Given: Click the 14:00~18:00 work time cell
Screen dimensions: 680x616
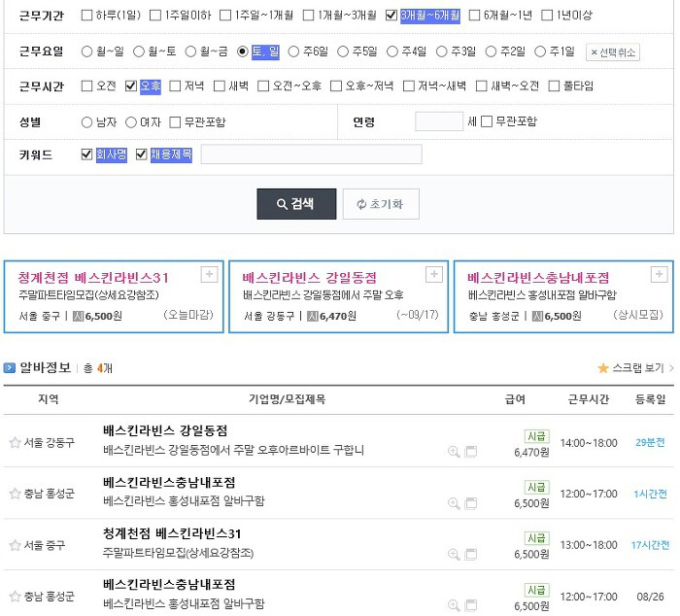Looking at the screenshot, I should click(589, 443).
